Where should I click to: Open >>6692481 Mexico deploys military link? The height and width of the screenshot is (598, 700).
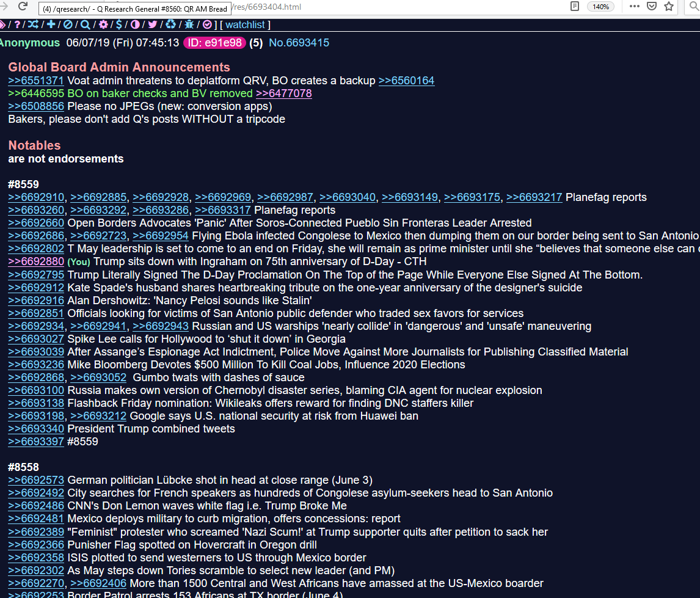pos(36,519)
